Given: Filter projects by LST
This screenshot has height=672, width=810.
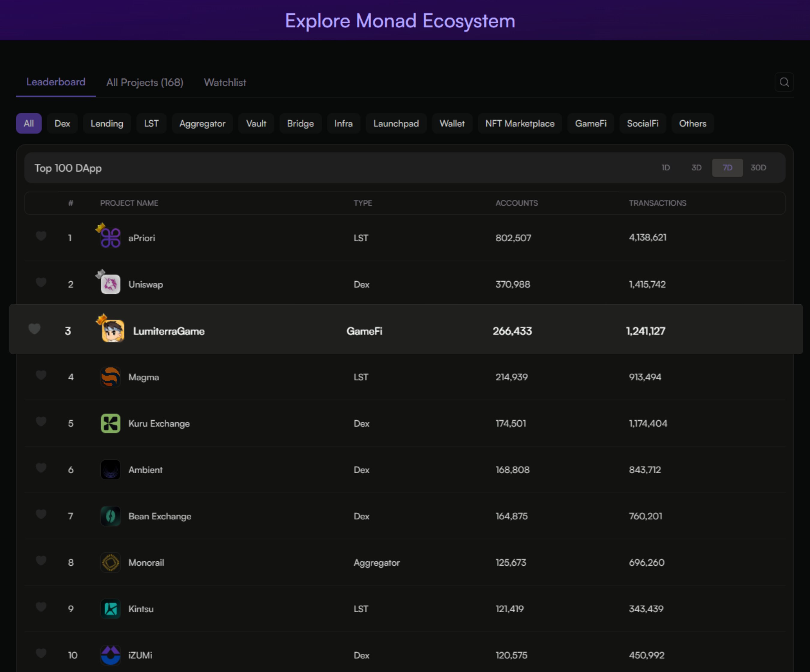Looking at the screenshot, I should pos(151,123).
